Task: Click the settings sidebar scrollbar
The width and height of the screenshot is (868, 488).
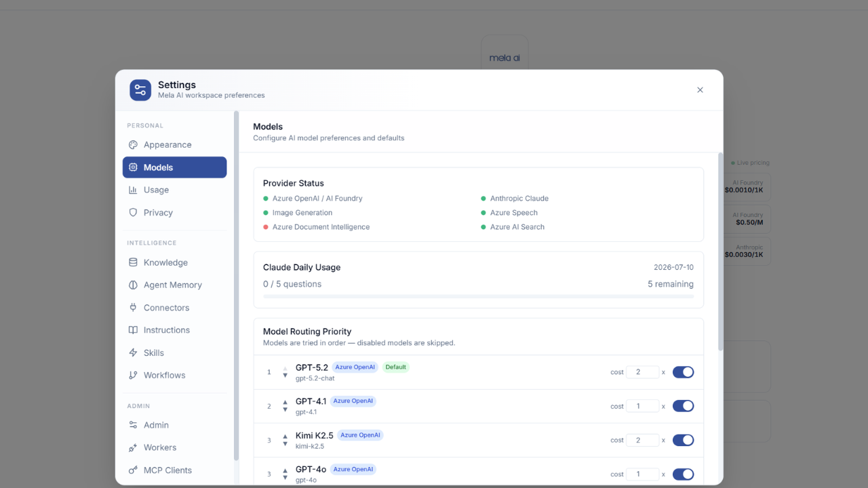Action: 236,286
